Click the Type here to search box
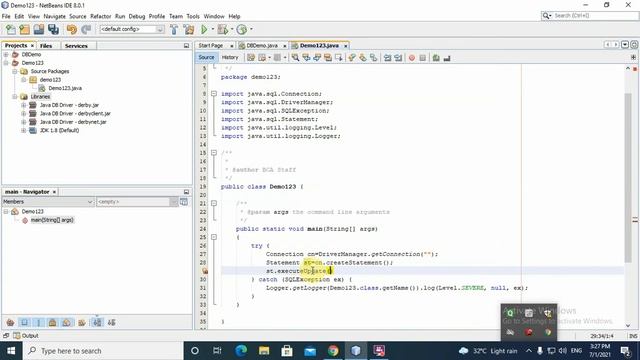The image size is (640, 360). tap(103, 351)
